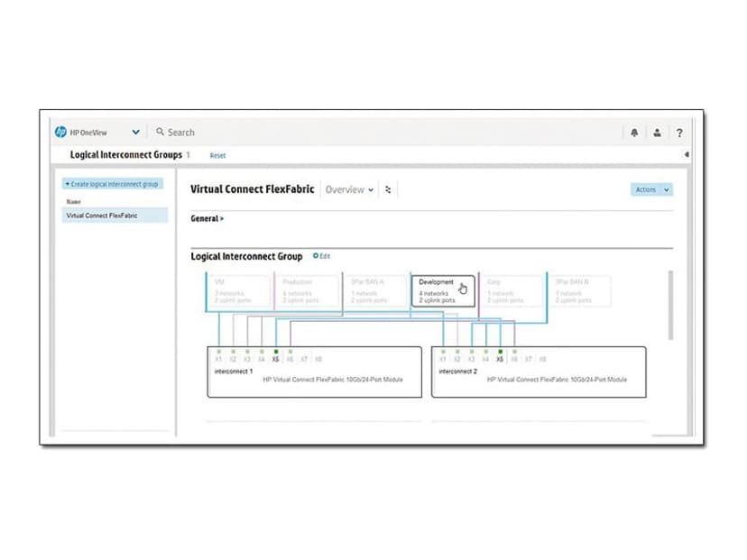Open notifications via the bell icon
This screenshot has height=560, width=747.
634,133
